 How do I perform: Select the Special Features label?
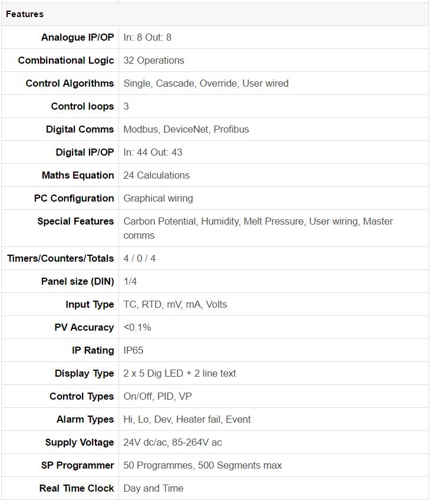[x=75, y=221]
